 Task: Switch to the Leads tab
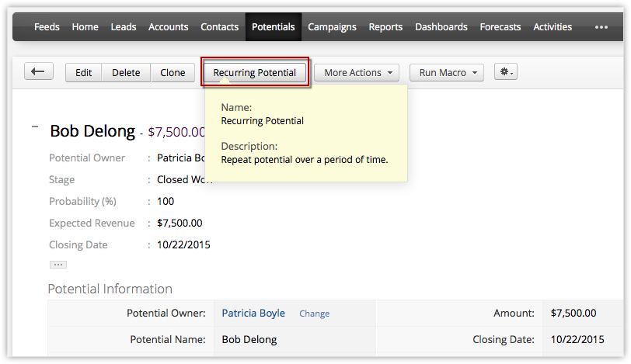coord(124,27)
